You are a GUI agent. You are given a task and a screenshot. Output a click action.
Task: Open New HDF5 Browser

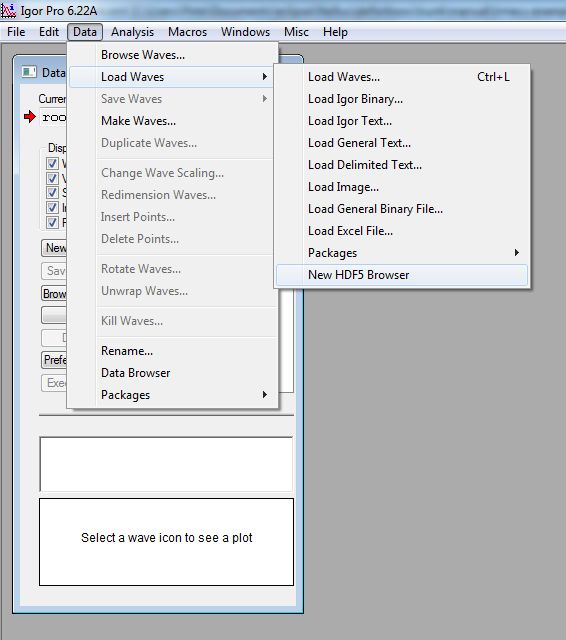402,275
